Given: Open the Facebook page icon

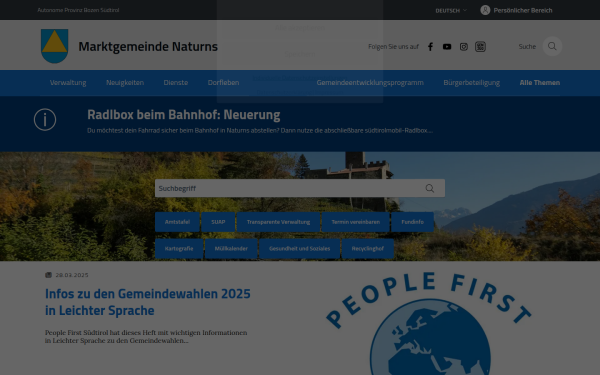Looking at the screenshot, I should click(430, 47).
